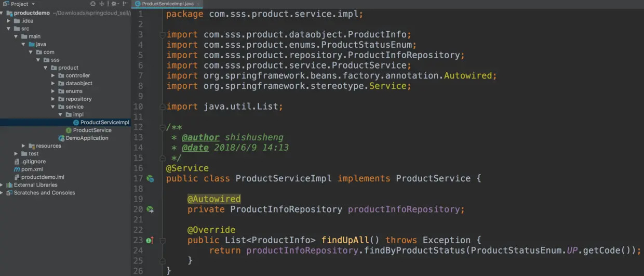The image size is (644, 276).
Task: Click the ProductService interface icon
Action: click(69, 130)
